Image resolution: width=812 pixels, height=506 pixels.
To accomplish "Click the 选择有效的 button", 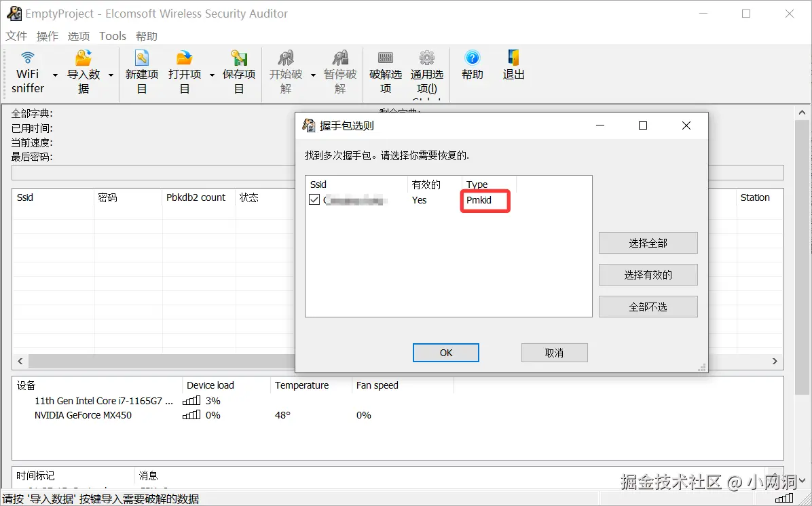I will [648, 275].
